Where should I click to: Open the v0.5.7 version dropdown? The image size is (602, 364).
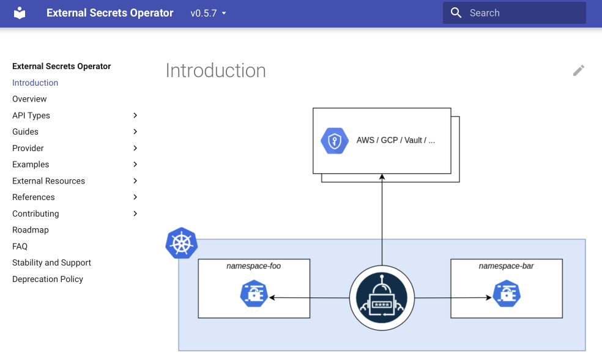(209, 13)
